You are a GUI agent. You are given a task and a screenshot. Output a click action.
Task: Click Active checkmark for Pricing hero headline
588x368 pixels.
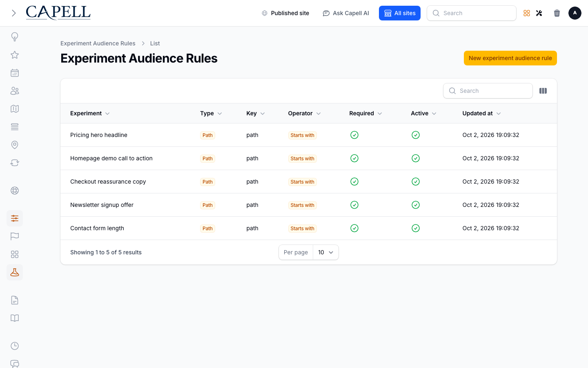point(416,135)
